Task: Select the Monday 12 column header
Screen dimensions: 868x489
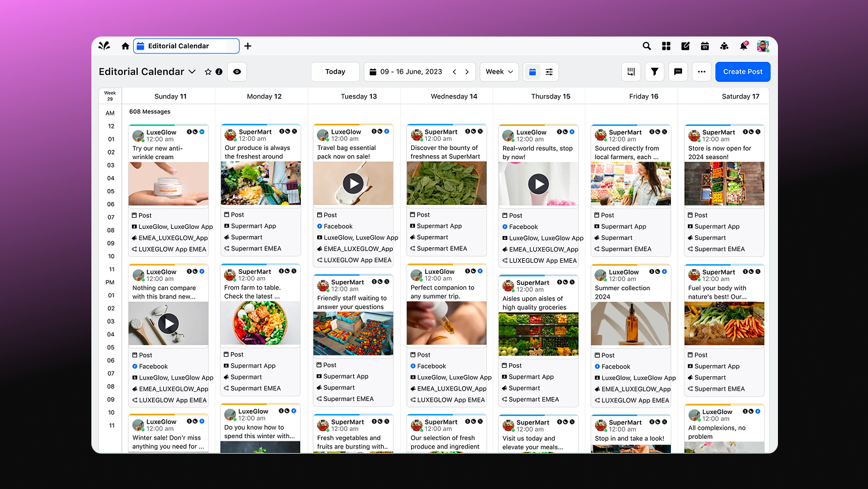Action: [264, 96]
